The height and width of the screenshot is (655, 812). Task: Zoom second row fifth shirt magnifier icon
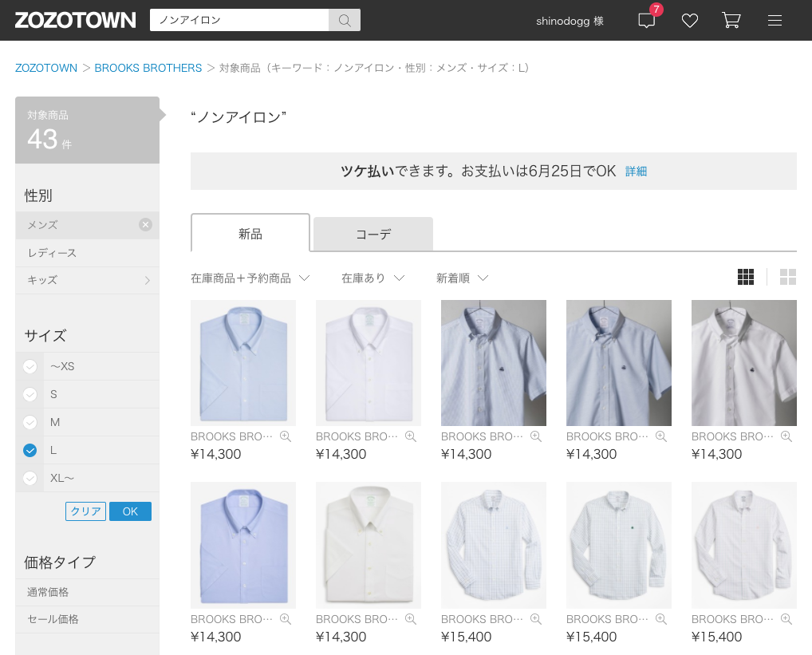pyautogui.click(x=786, y=619)
